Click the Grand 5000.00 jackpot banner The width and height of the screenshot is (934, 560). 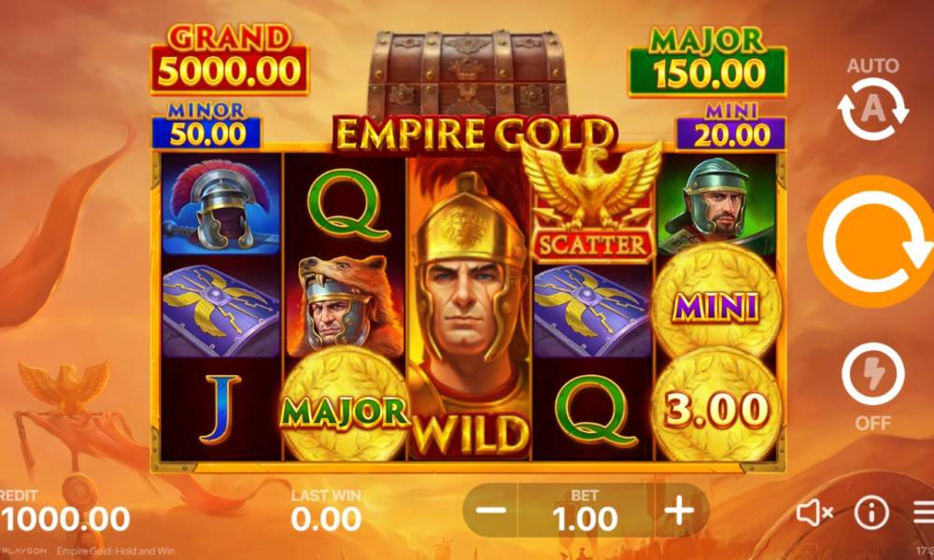230,61
